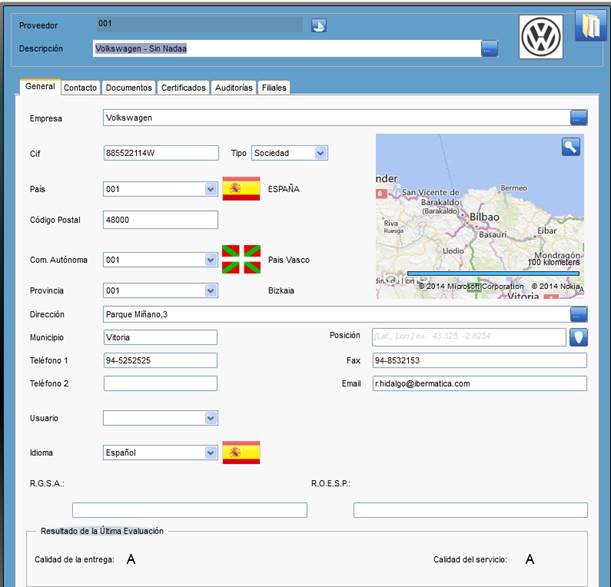Expand the Tipo dropdown showing Sociedad
Screen dimensions: 611x587
(x=320, y=153)
